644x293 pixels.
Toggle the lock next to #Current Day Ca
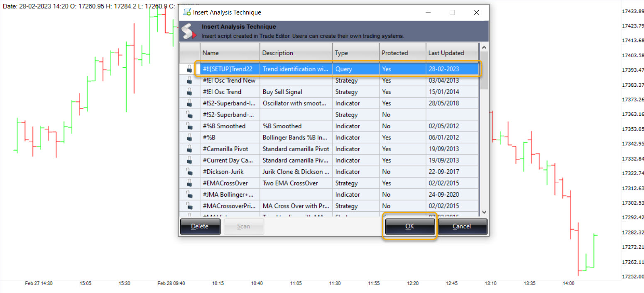pyautogui.click(x=189, y=160)
